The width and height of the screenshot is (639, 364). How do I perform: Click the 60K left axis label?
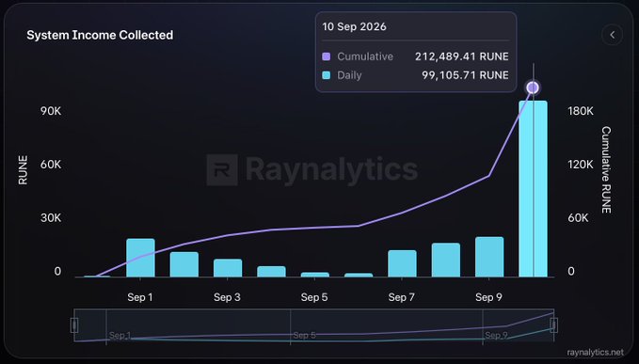click(51, 165)
